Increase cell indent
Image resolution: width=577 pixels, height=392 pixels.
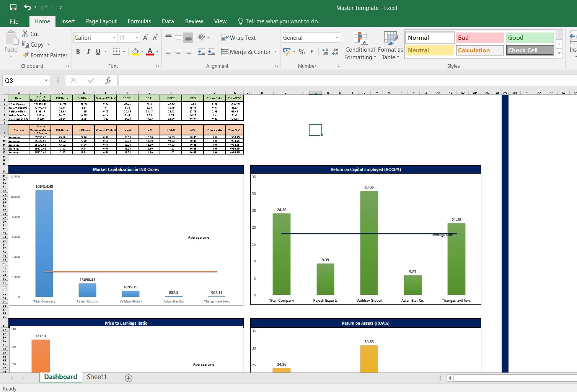click(212, 52)
